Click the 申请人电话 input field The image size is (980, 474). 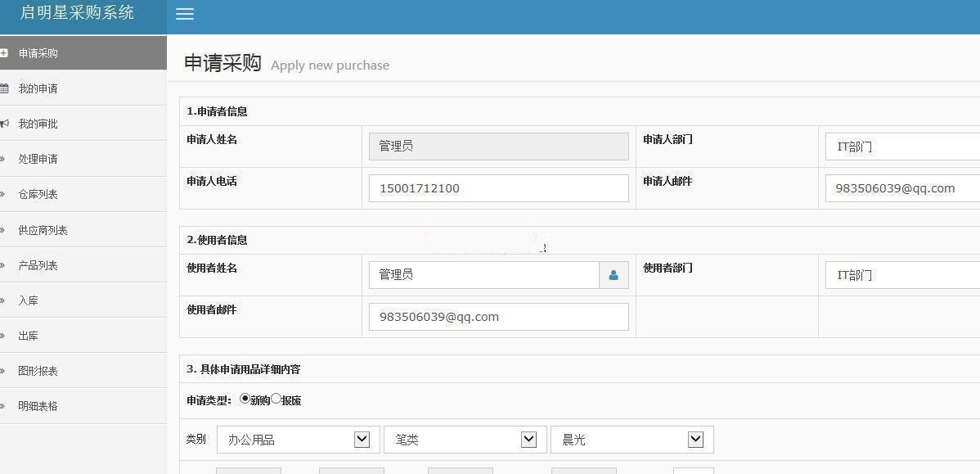pyautogui.click(x=498, y=188)
